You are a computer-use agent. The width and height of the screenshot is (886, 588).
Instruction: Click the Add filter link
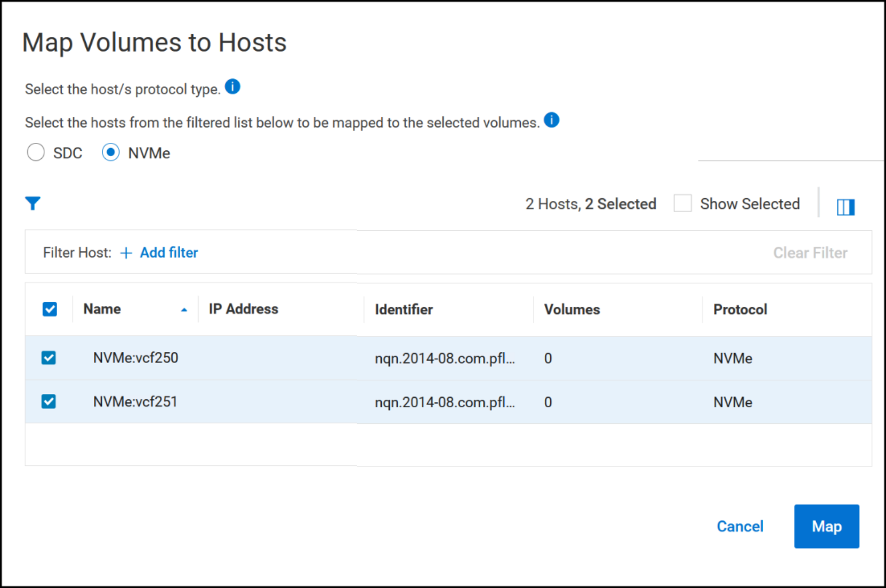[169, 253]
